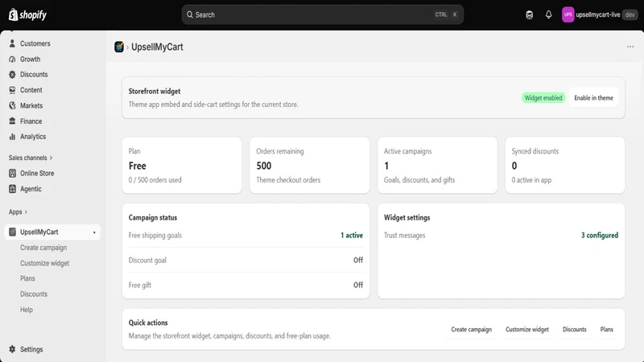Open the Agentic channel
Viewport: 644px width, 362px height.
(31, 189)
